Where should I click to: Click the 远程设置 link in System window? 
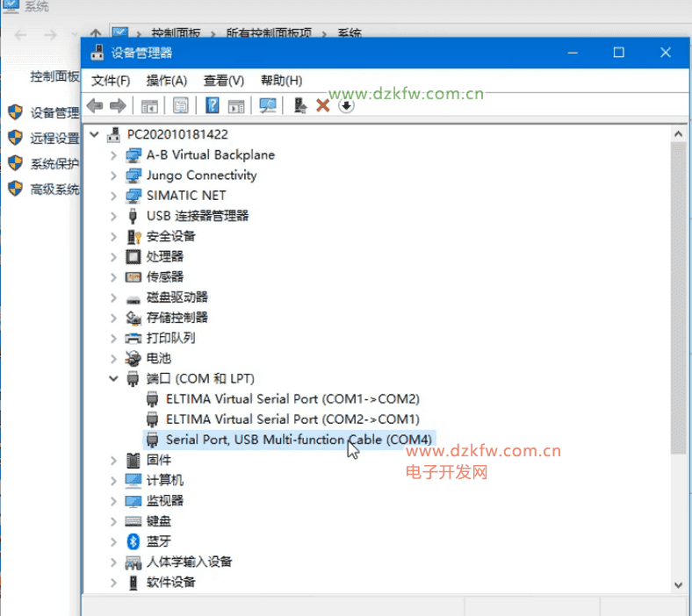(54, 139)
